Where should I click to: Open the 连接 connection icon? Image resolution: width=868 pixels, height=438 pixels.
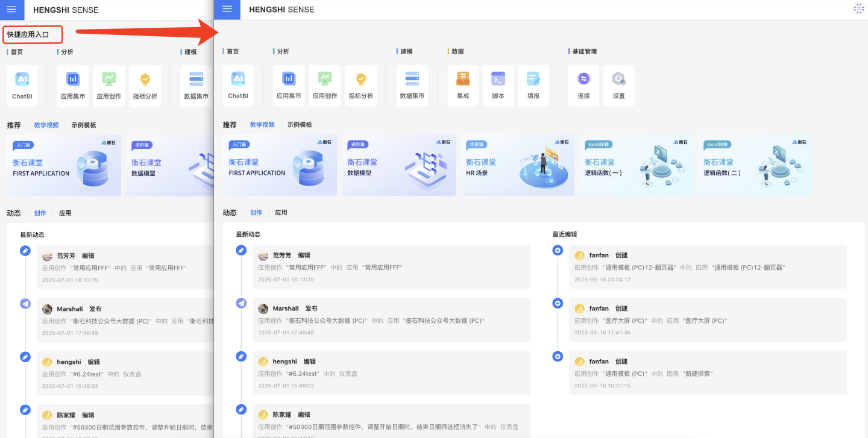583,84
